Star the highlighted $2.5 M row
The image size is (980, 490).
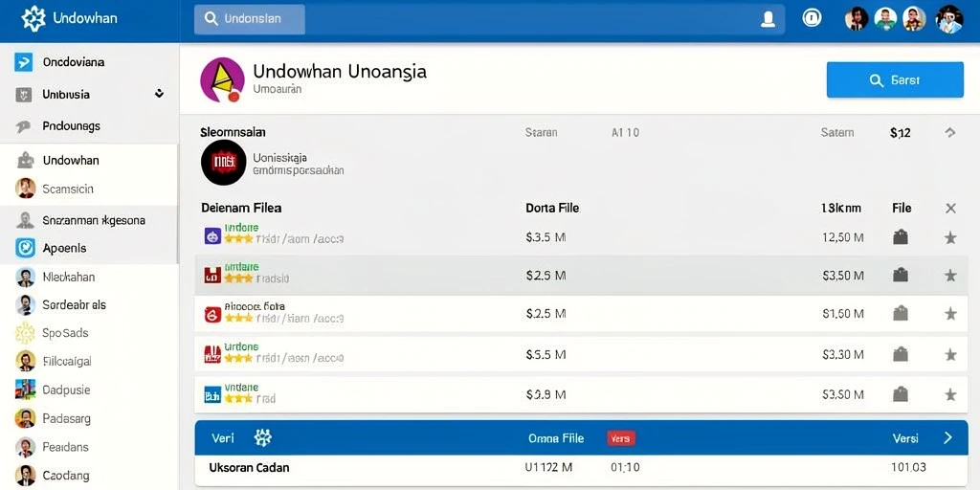(x=950, y=275)
